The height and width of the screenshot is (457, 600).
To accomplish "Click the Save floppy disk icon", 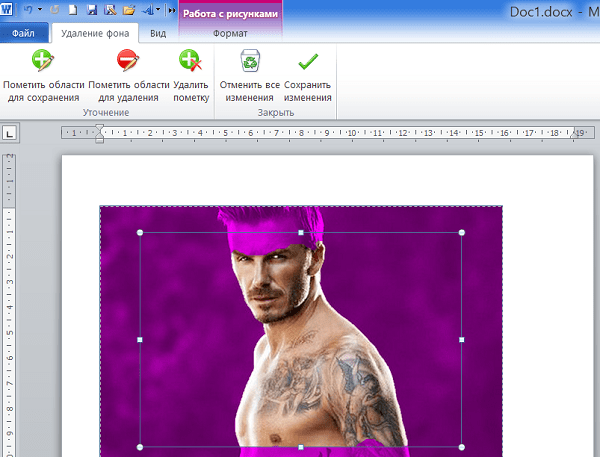I will point(92,10).
